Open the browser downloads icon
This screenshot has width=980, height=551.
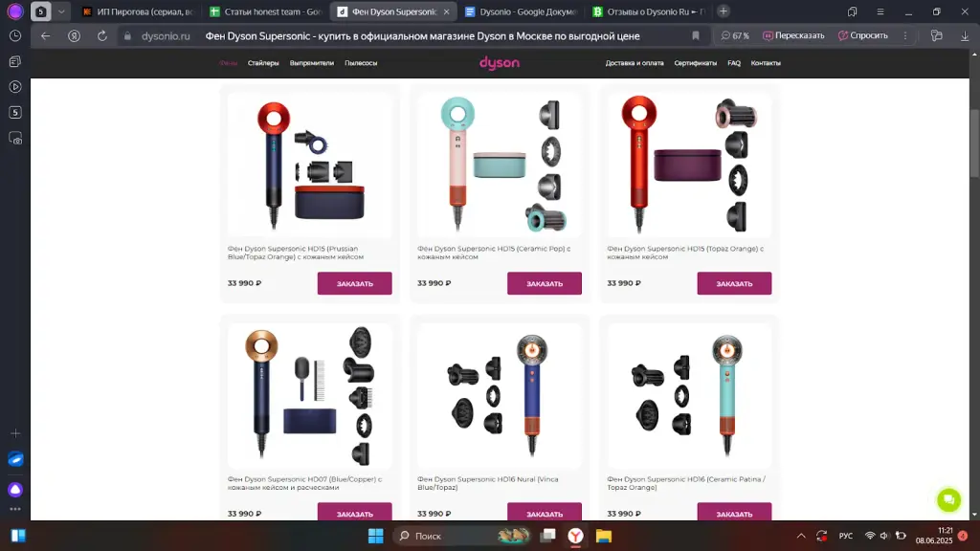pos(965,36)
